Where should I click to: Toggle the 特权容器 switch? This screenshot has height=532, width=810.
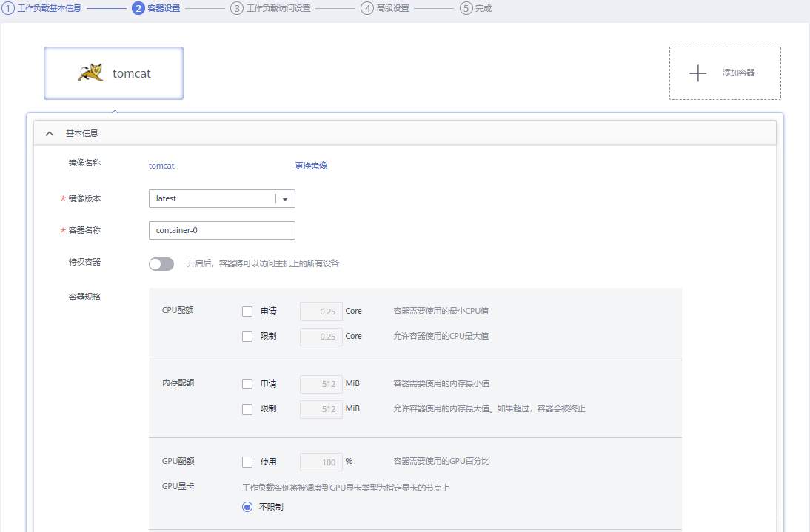(x=161, y=264)
